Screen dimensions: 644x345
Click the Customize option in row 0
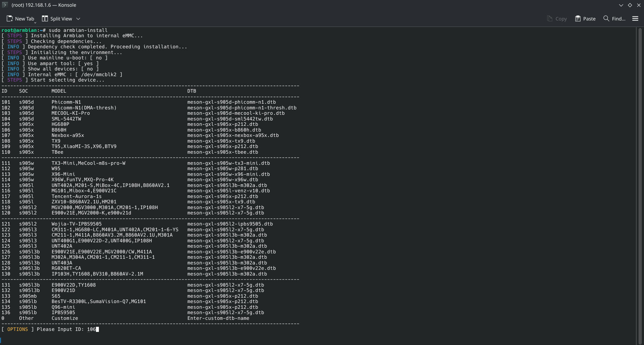click(65, 318)
